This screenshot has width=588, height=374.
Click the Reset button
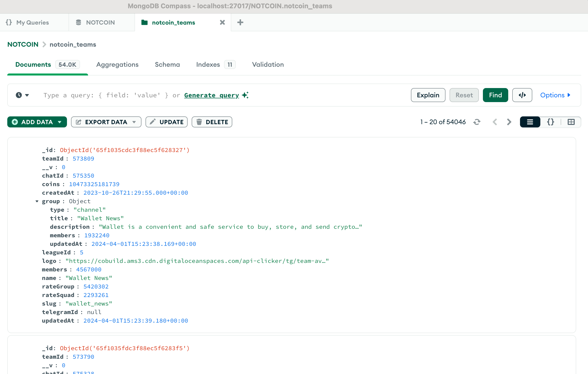(x=464, y=95)
